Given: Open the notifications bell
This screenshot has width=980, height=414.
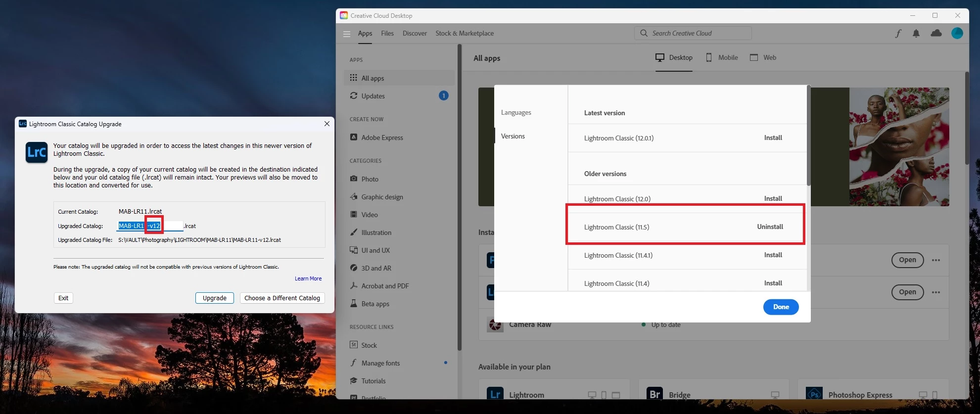Looking at the screenshot, I should pos(916,33).
